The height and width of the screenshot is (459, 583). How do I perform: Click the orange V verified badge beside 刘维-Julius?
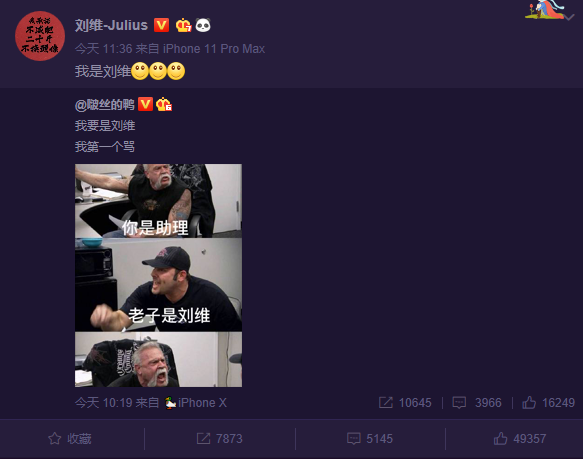coord(161,25)
